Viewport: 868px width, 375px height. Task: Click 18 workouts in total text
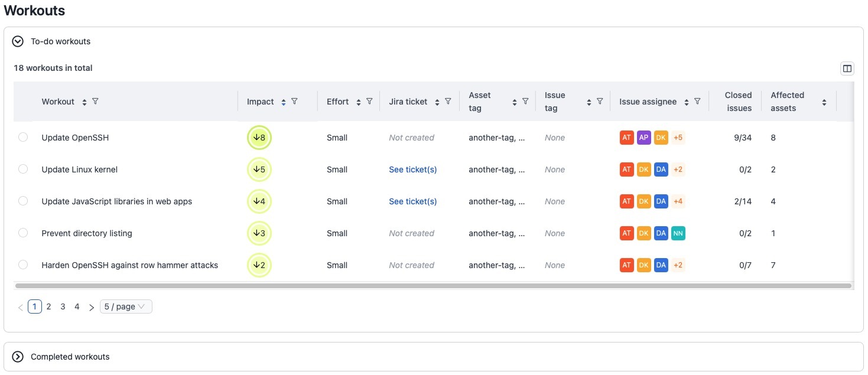click(x=53, y=68)
